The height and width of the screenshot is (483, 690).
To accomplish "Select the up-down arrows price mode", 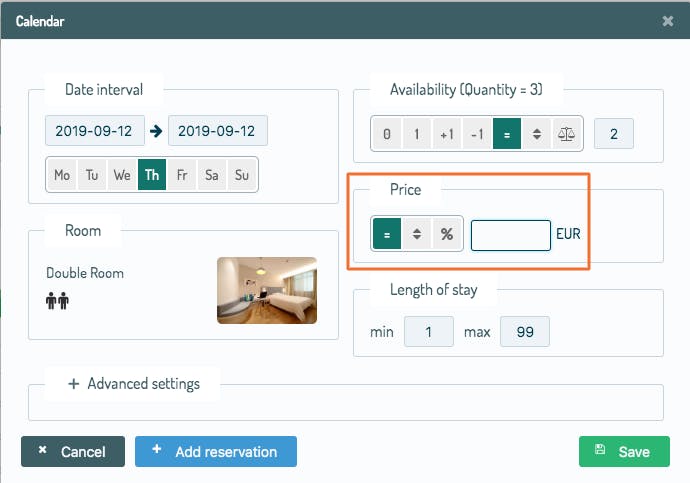I will coord(416,235).
